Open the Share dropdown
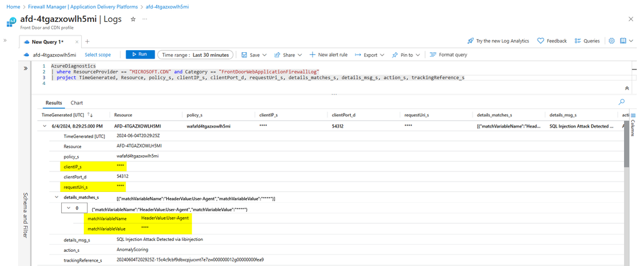 pos(288,55)
